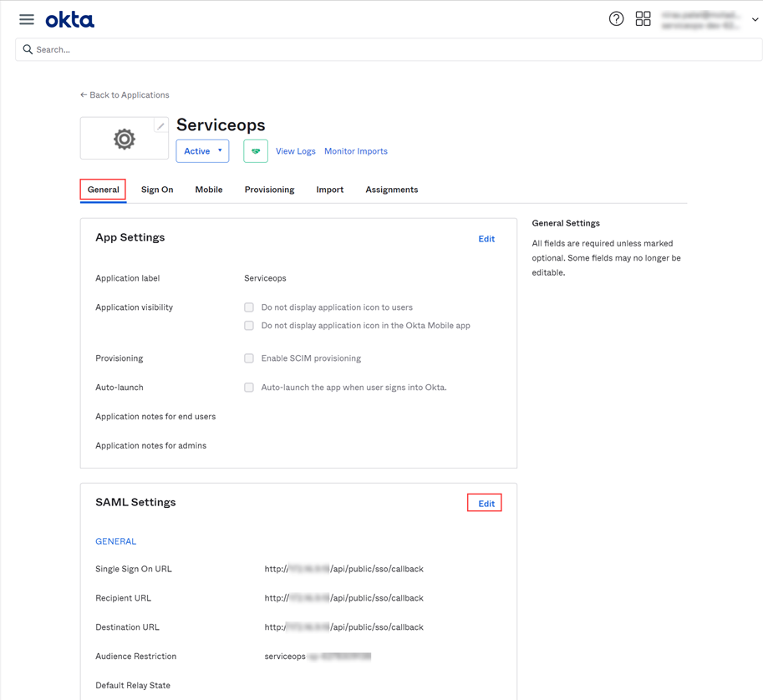Open View Logs
The image size is (763, 700).
click(x=295, y=151)
